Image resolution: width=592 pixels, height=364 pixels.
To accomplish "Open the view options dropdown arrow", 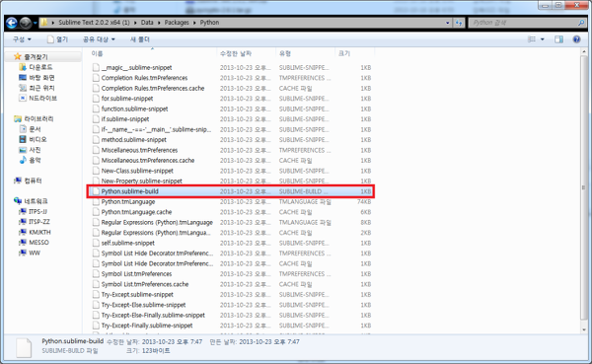I will (542, 39).
